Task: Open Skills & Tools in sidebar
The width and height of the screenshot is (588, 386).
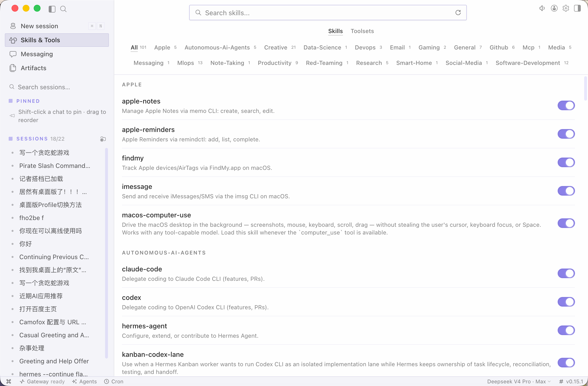Action: [x=57, y=40]
